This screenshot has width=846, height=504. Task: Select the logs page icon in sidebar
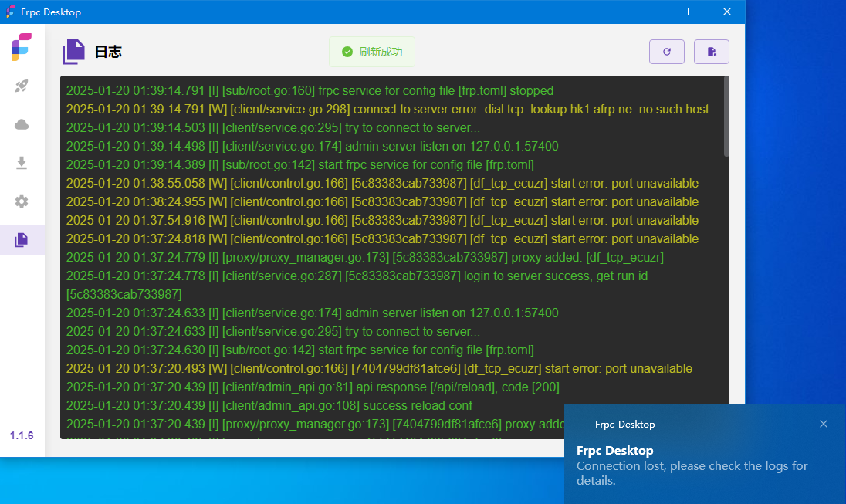click(x=22, y=240)
